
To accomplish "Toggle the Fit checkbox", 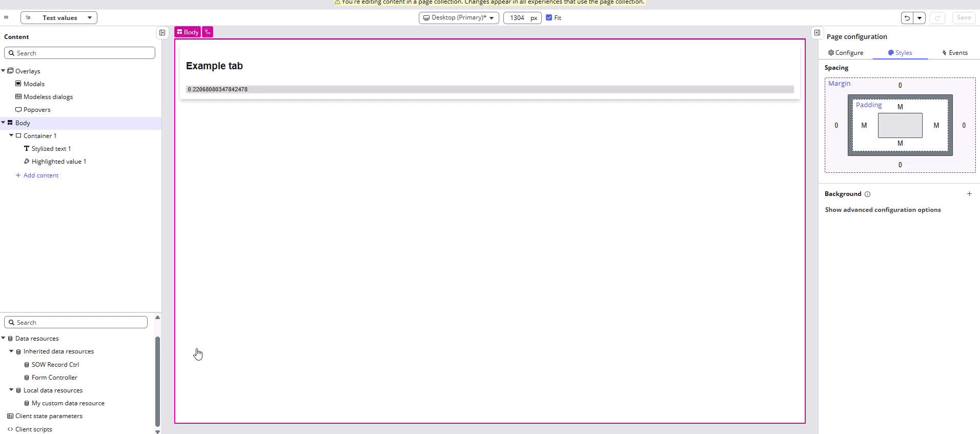I will [549, 18].
